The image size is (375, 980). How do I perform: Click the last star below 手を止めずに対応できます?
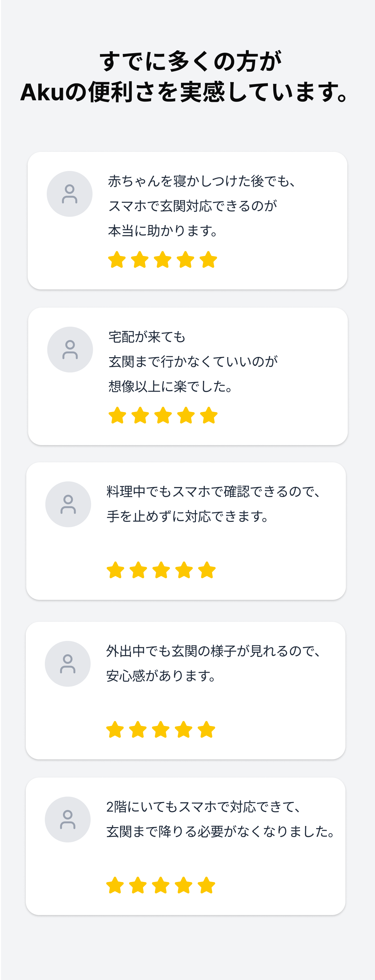click(x=207, y=570)
